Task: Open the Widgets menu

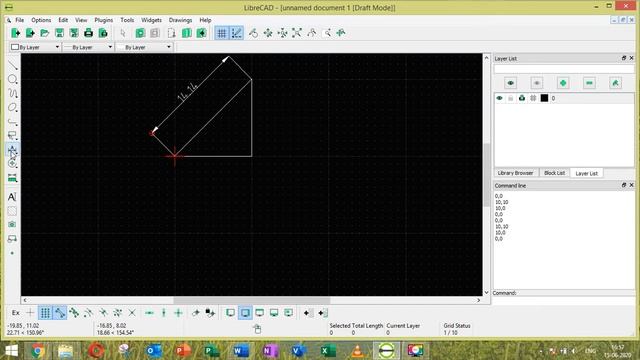Action: click(151, 20)
